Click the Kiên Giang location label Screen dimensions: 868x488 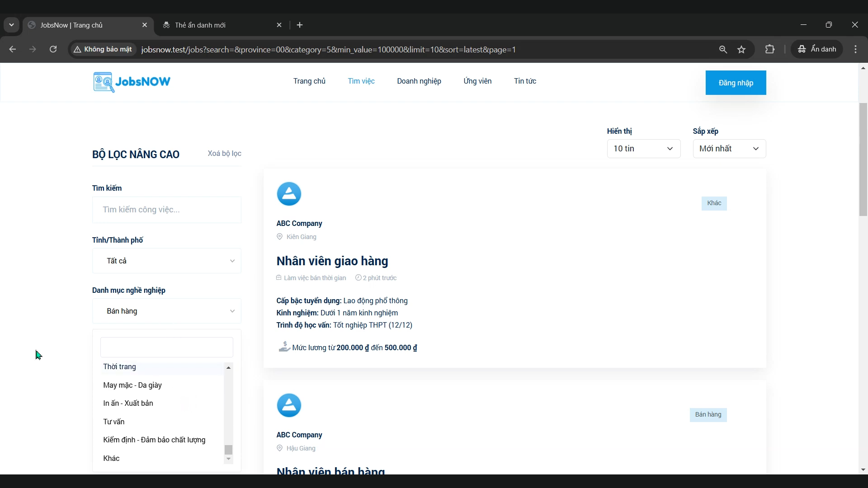pos(302,237)
